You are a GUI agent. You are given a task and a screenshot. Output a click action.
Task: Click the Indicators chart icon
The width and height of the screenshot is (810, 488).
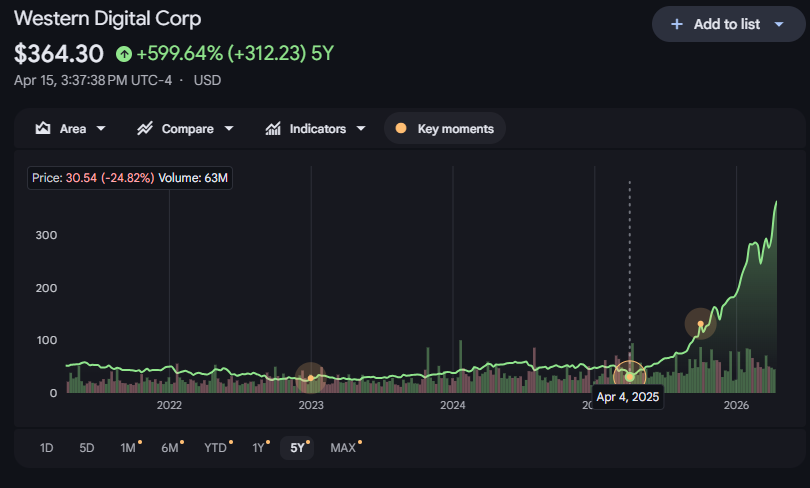[273, 128]
